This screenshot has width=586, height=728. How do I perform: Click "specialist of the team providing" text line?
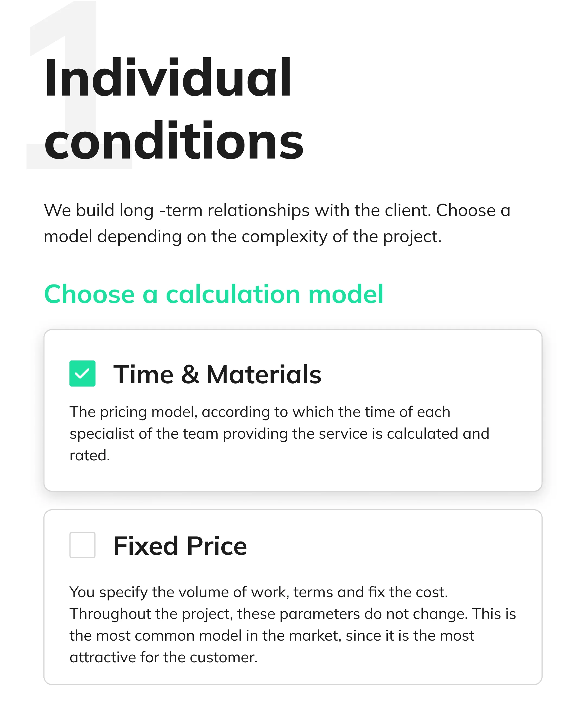(x=279, y=434)
